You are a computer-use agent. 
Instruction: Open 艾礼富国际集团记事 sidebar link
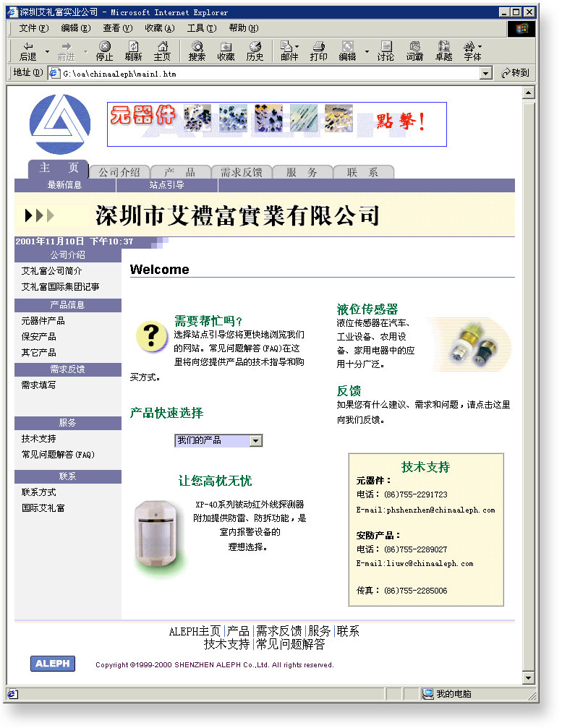(60, 286)
